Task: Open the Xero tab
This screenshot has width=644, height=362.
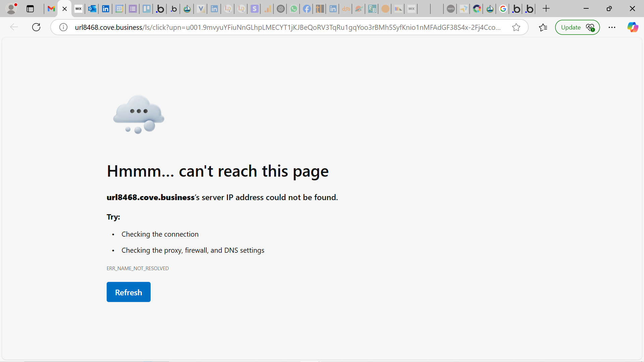Action: (451, 9)
